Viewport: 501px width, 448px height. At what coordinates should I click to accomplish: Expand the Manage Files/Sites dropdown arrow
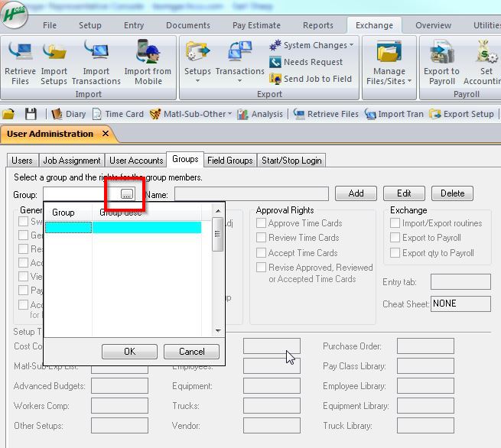409,82
